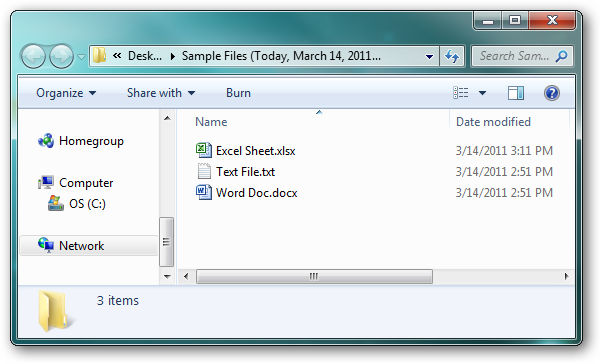The width and height of the screenshot is (601, 364).
Task: Click the horizontal scrollbar thumb
Action: point(314,276)
